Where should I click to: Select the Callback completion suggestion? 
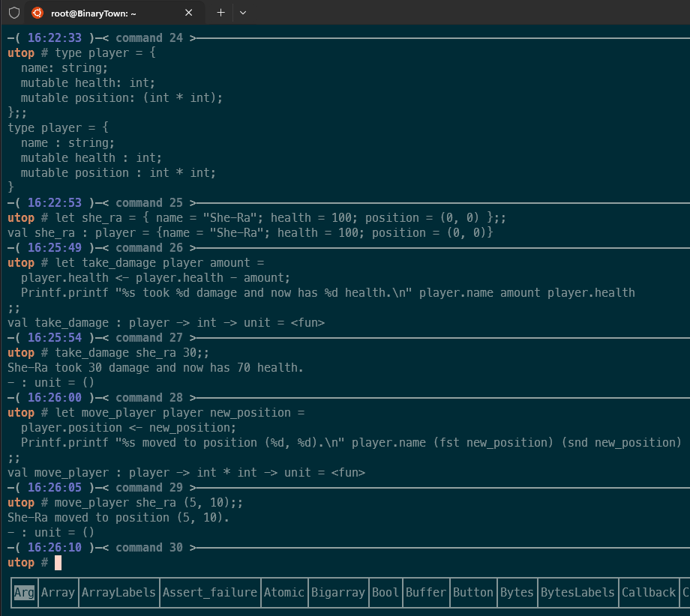tap(648, 592)
